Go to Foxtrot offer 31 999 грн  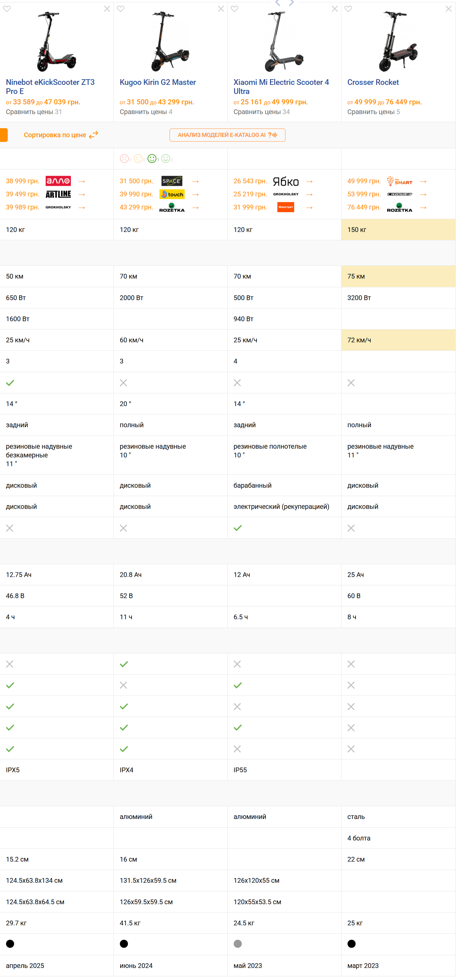tap(285, 207)
